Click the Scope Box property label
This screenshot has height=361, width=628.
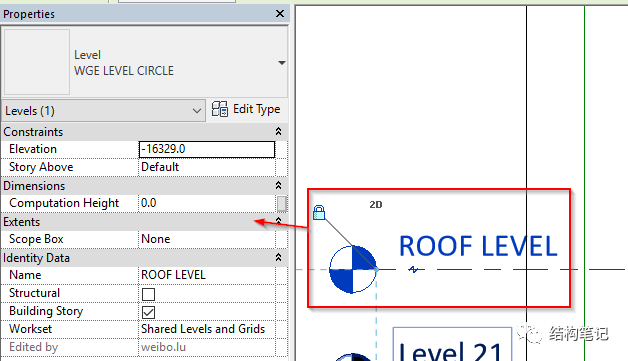pyautogui.click(x=36, y=239)
